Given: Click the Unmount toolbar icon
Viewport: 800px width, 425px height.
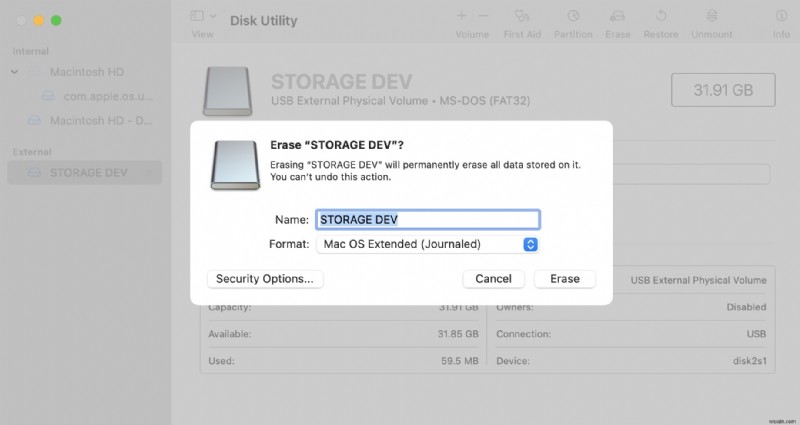Looking at the screenshot, I should 712,16.
